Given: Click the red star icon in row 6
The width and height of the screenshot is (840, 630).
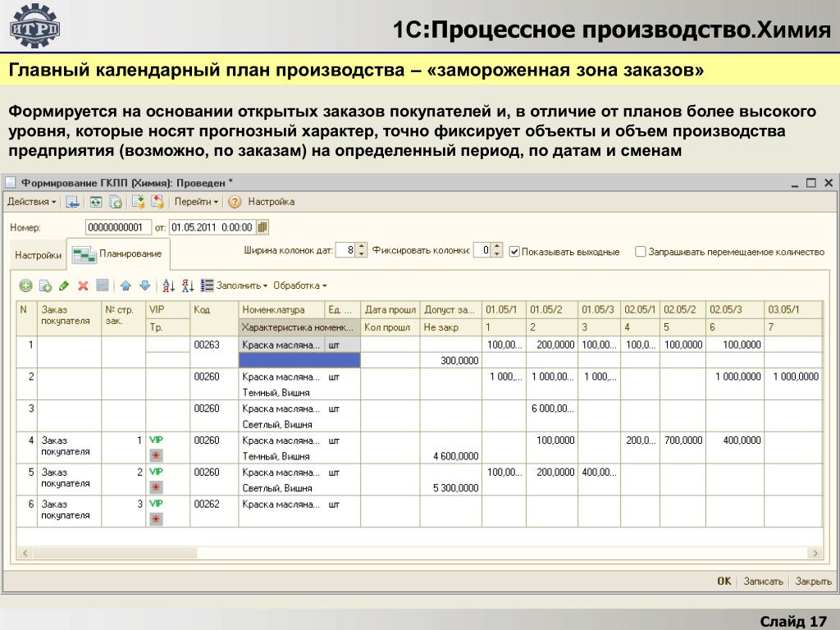Looking at the screenshot, I should pos(156,519).
